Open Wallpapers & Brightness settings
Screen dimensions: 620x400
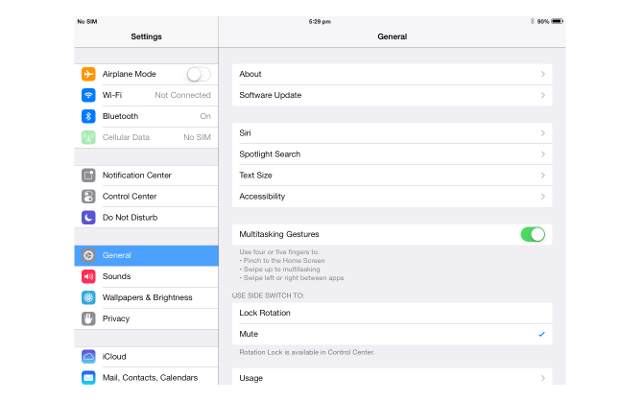[x=146, y=298]
